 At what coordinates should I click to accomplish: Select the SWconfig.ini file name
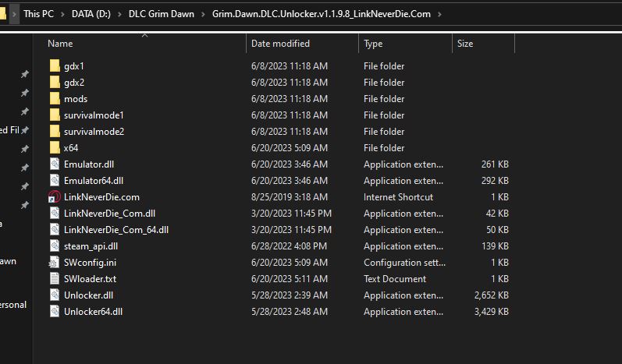[x=90, y=262]
